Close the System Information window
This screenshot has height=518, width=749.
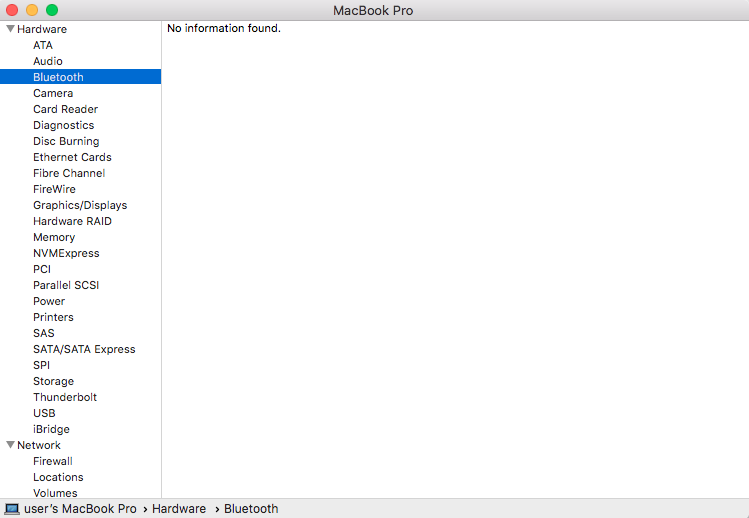pos(12,10)
